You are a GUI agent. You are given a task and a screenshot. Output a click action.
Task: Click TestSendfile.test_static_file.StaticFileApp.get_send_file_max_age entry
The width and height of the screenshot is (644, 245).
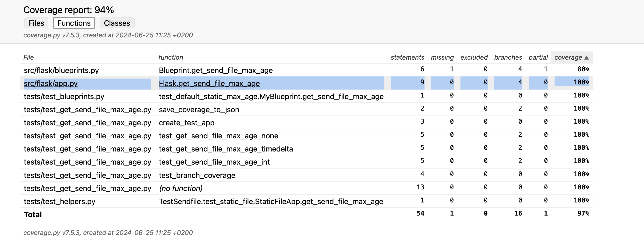tap(271, 202)
